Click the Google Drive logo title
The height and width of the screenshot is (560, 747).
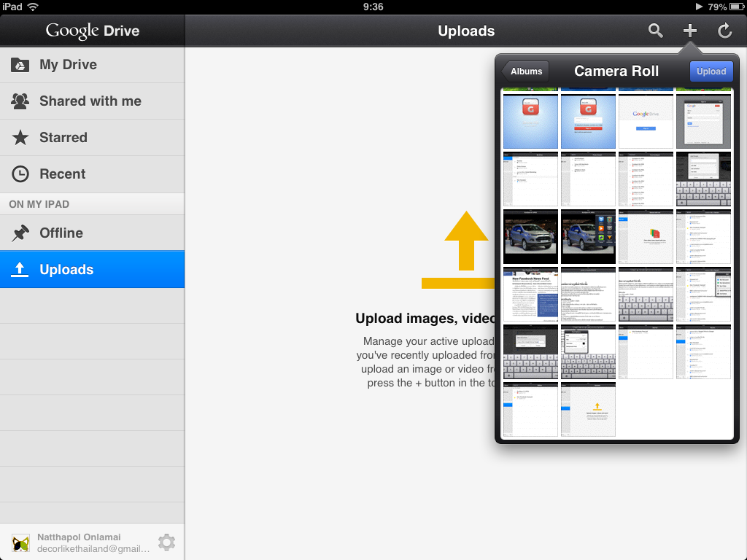[x=93, y=31]
